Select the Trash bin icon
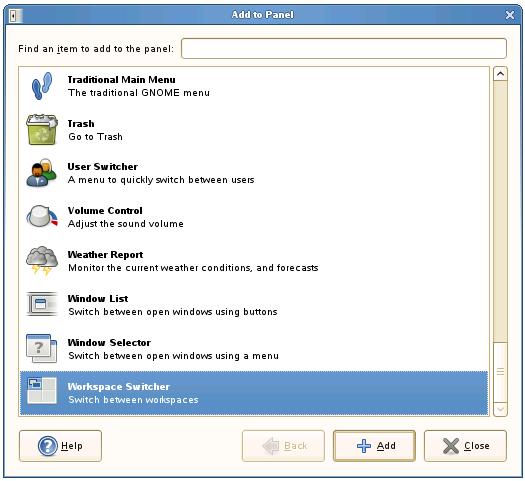 point(42,130)
